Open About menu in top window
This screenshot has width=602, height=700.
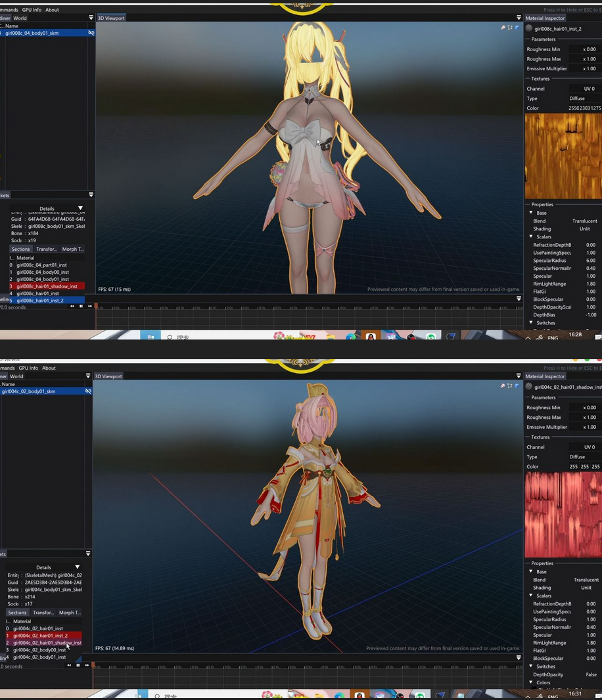coord(52,10)
